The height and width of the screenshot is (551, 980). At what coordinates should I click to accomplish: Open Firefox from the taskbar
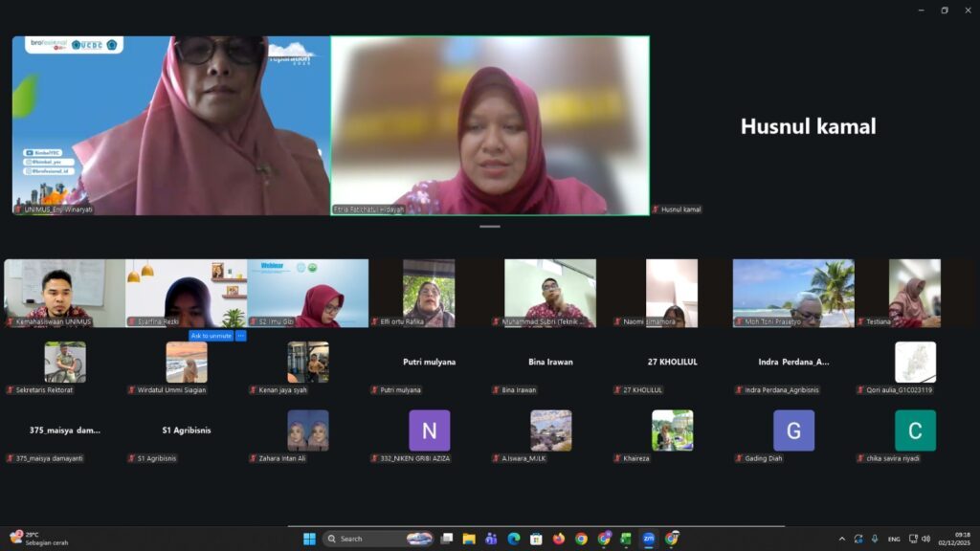(x=559, y=539)
